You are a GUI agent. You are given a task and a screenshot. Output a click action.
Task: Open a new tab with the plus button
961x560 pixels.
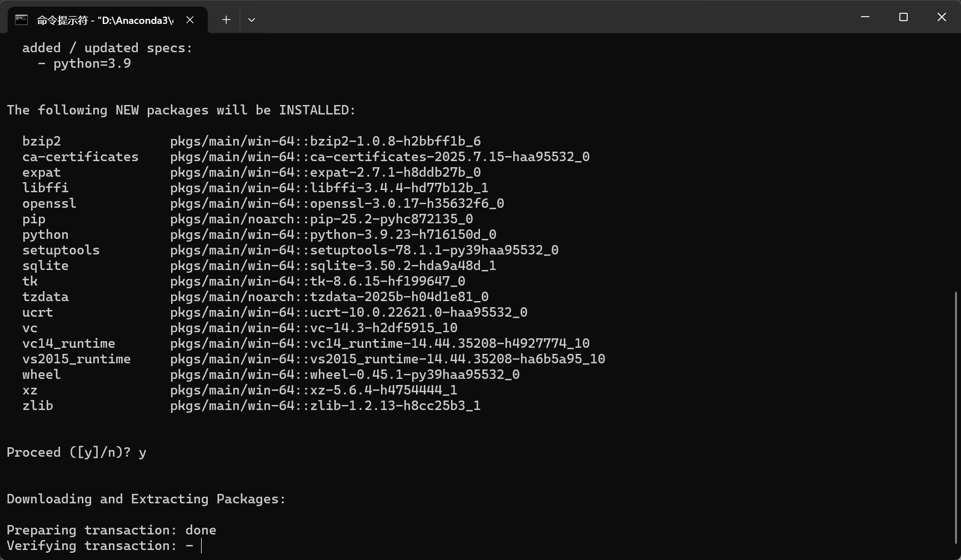pyautogui.click(x=226, y=20)
